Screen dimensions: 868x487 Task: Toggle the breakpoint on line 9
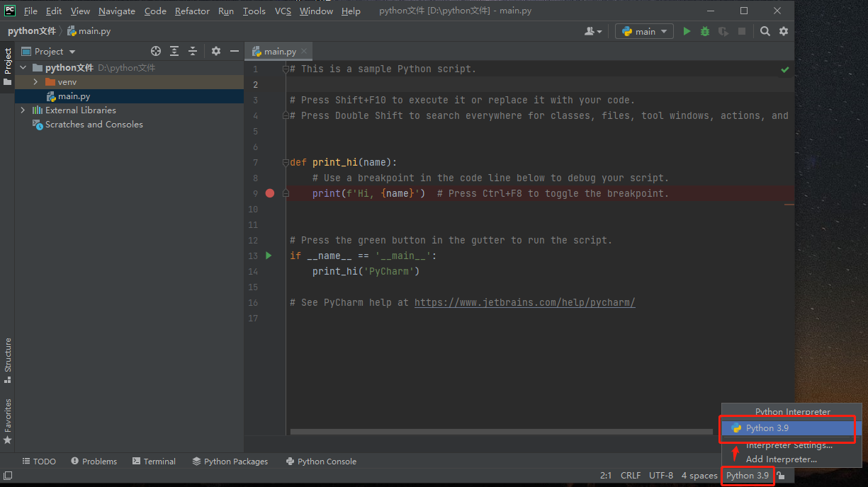tap(269, 193)
